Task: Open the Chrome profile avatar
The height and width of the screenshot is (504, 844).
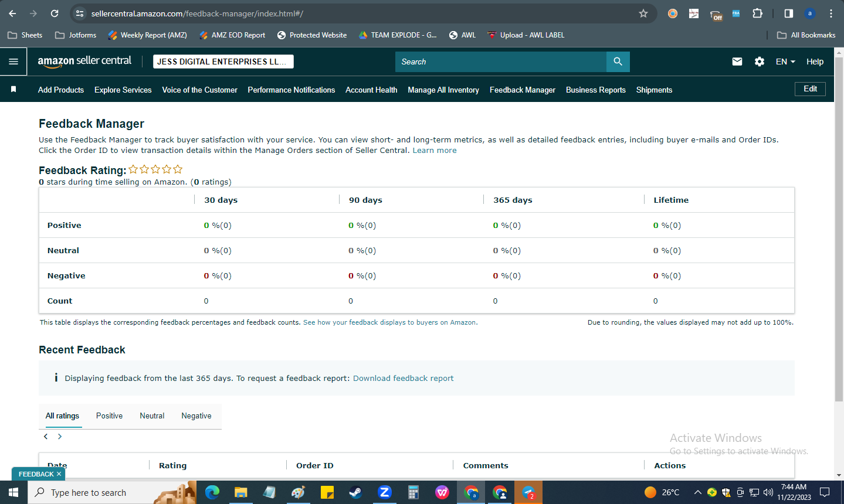Action: click(810, 13)
